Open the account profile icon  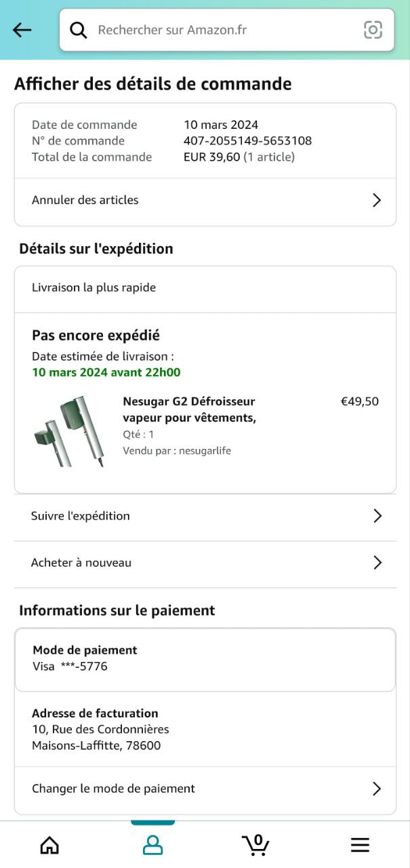coord(152,844)
